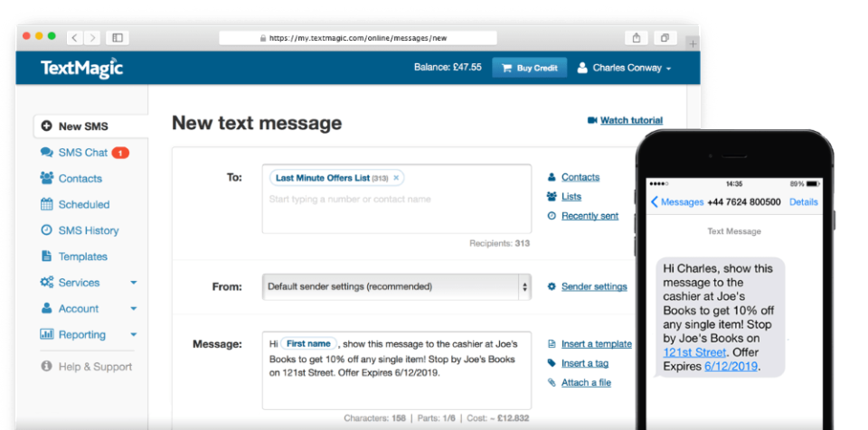The image size is (868, 430).
Task: Click the Insert a template link
Action: [x=596, y=344]
